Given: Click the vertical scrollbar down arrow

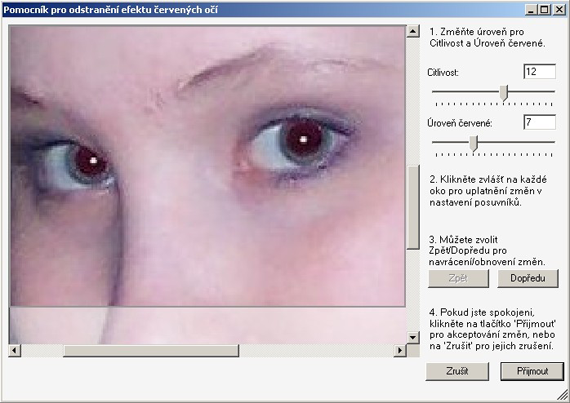Looking at the screenshot, I should 413,338.
